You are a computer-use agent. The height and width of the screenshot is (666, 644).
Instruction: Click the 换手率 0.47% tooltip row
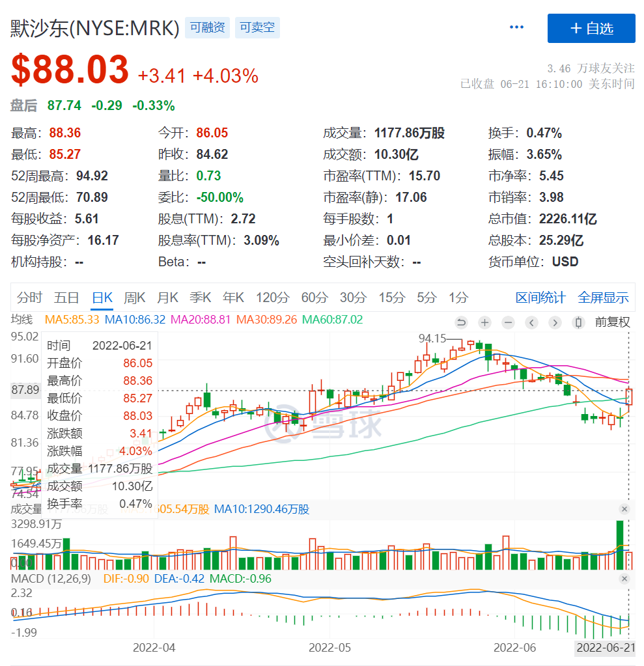pyautogui.click(x=100, y=504)
